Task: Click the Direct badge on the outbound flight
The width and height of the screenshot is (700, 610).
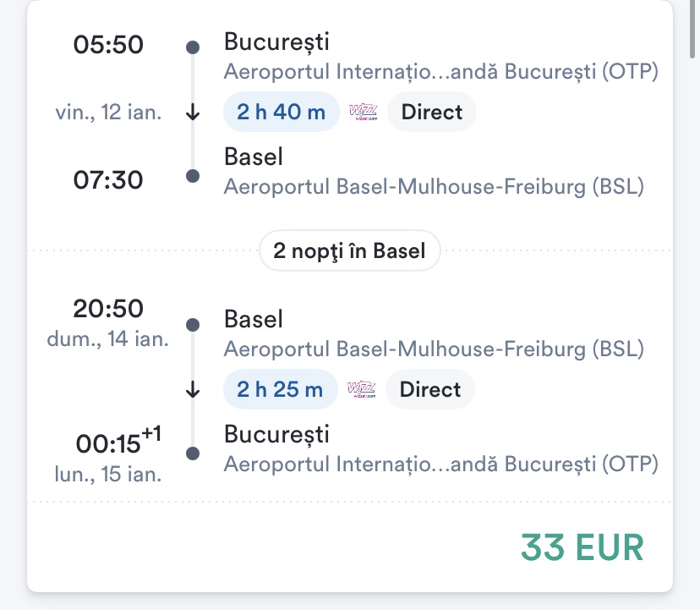Action: (x=431, y=112)
